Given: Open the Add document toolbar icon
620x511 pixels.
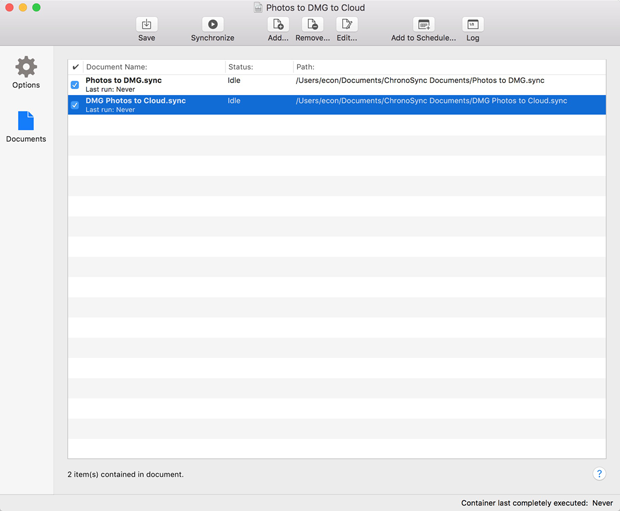Looking at the screenshot, I should (x=278, y=25).
